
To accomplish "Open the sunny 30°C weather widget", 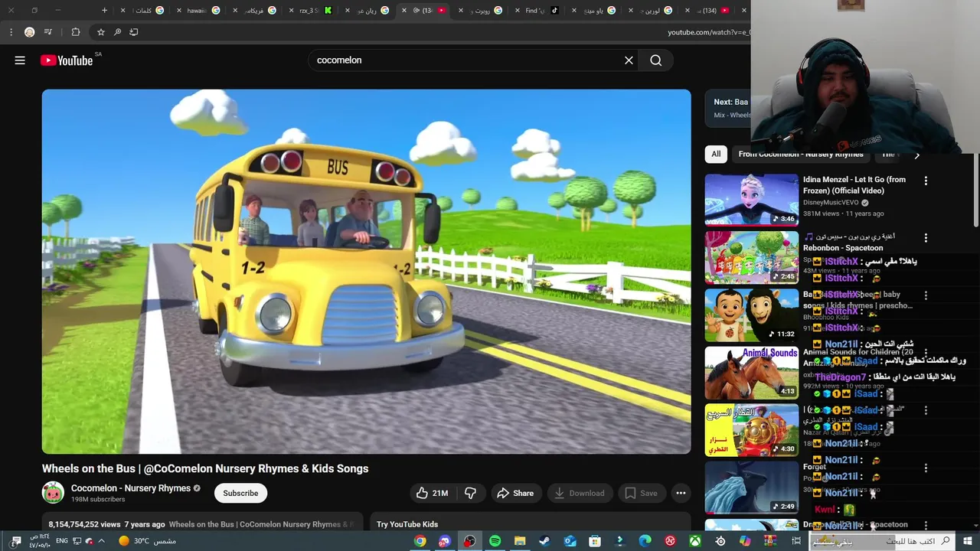I will [x=147, y=541].
